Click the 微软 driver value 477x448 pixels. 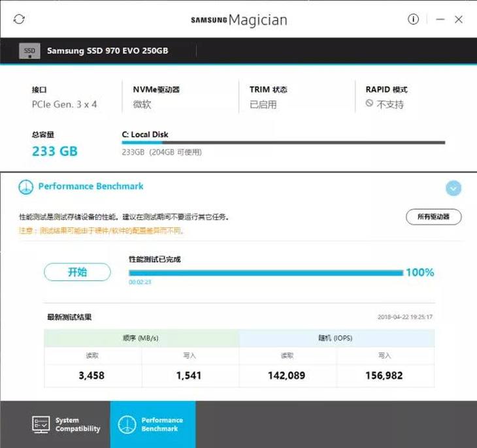[142, 104]
